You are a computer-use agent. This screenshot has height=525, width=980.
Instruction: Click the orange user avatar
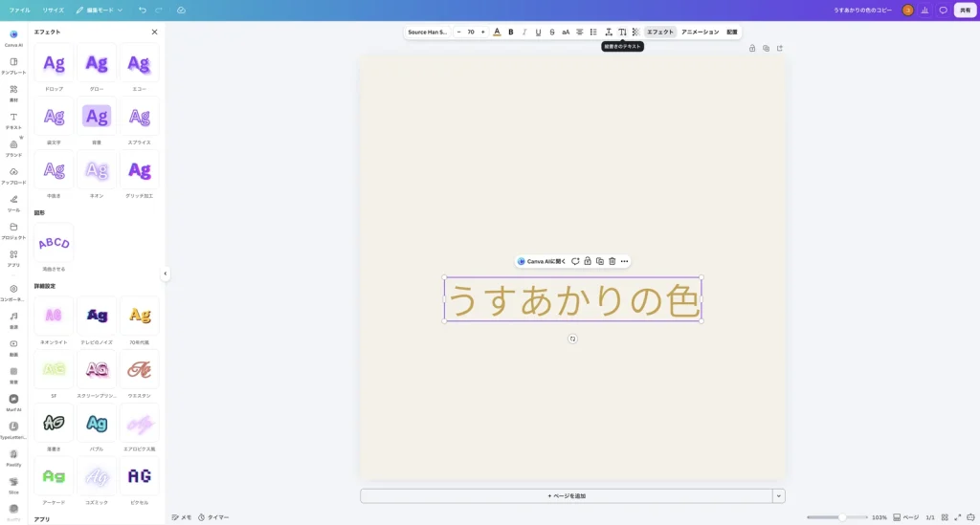point(907,10)
